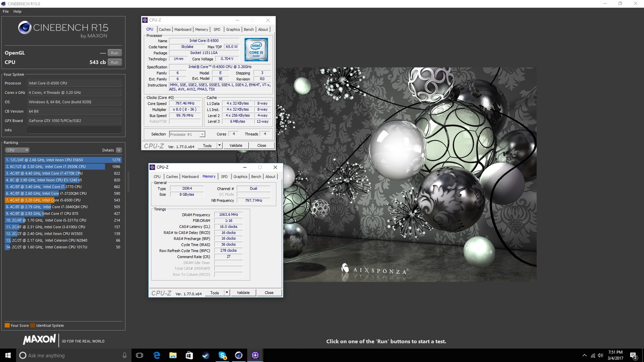Screen dimensions: 644x362
Task: Select highlighted Core i5-6500 ranking row
Action: pos(63,200)
